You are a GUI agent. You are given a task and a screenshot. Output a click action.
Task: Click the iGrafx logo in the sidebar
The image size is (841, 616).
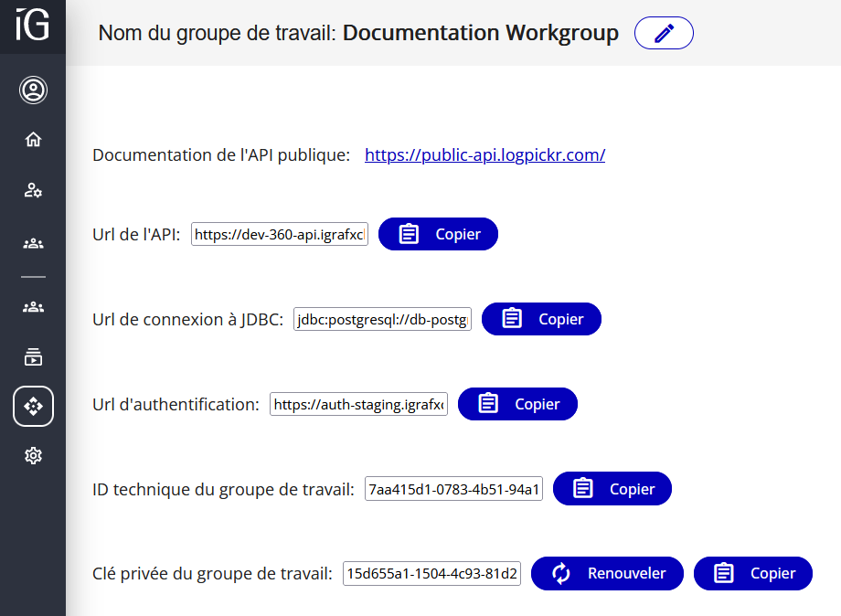click(33, 25)
